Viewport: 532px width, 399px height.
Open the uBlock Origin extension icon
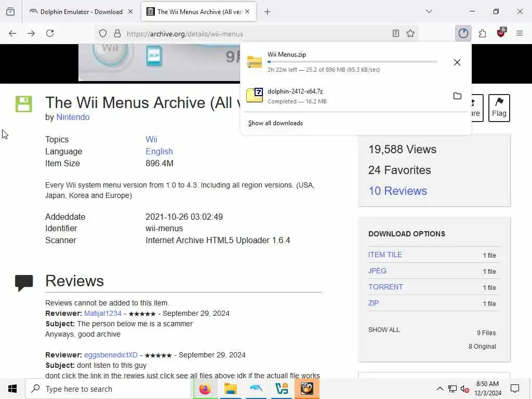coord(501,33)
